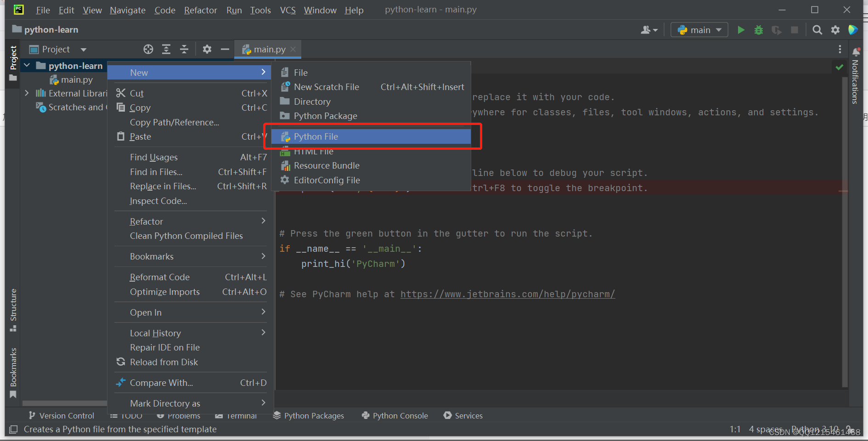The width and height of the screenshot is (868, 441).
Task: Choose Directory from New submenu
Action: (x=371, y=102)
